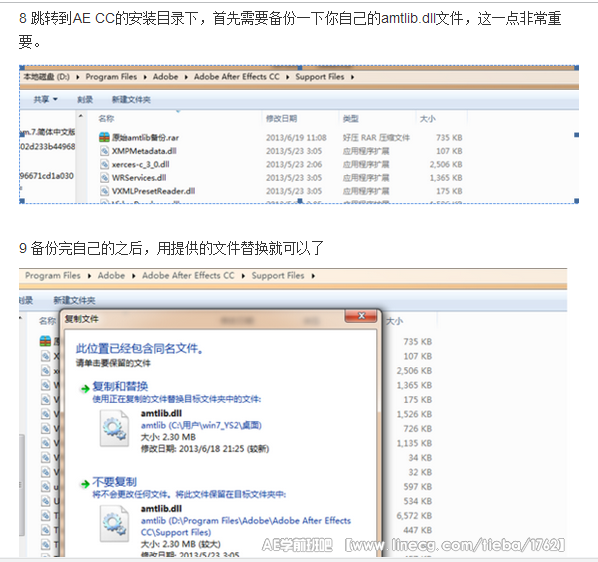The width and height of the screenshot is (598, 562).
Task: Choose the 不要复制 option
Action: pyautogui.click(x=114, y=482)
